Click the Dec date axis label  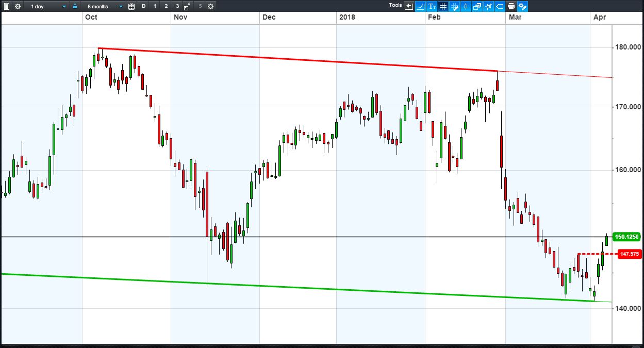(x=269, y=18)
